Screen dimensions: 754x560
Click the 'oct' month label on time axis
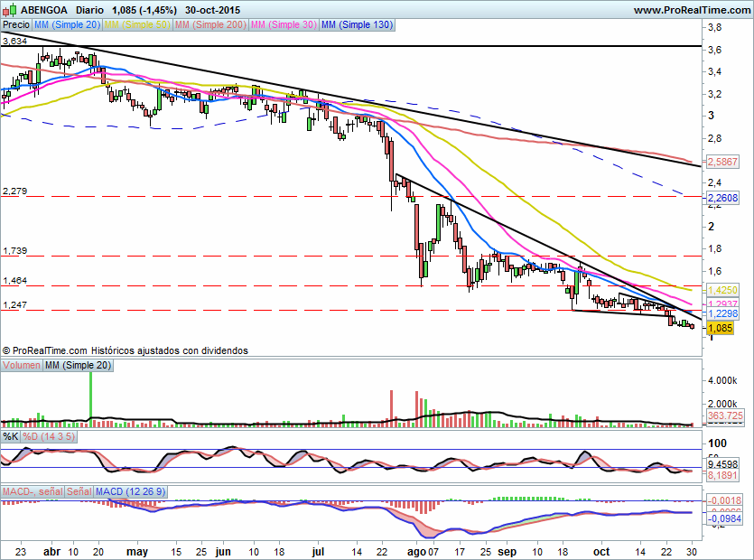coord(601,551)
